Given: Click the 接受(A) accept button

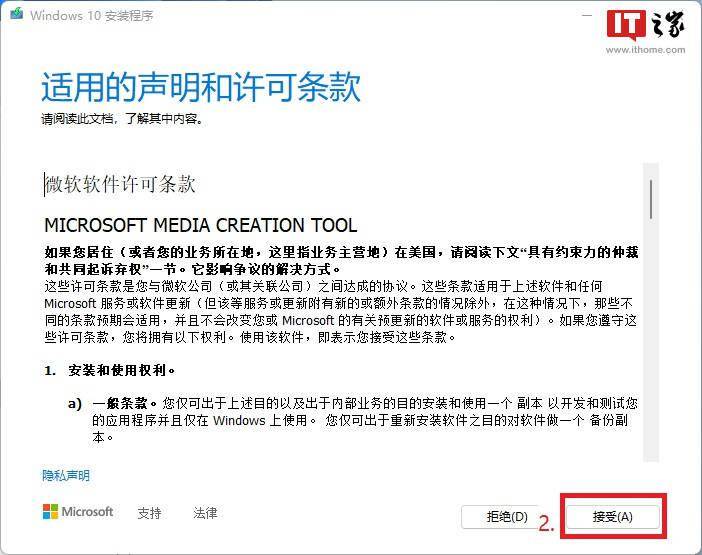Looking at the screenshot, I should pyautogui.click(x=612, y=517).
